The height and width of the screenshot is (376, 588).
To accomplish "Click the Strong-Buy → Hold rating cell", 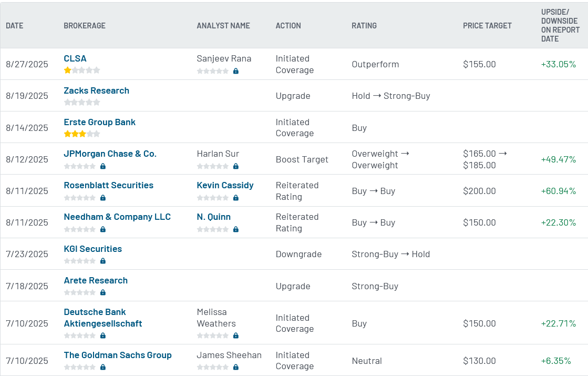I will coord(391,254).
